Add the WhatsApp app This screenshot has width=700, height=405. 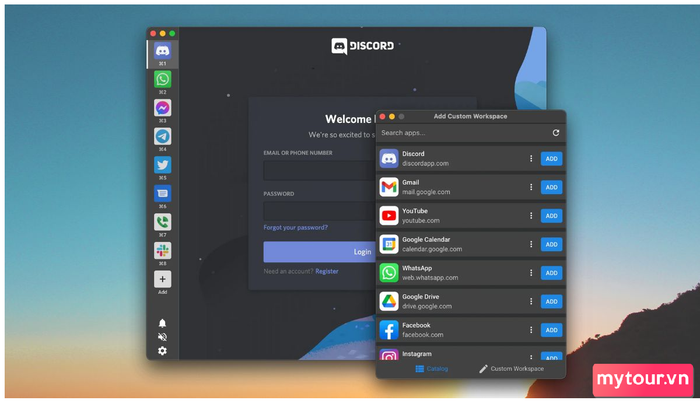click(x=551, y=273)
